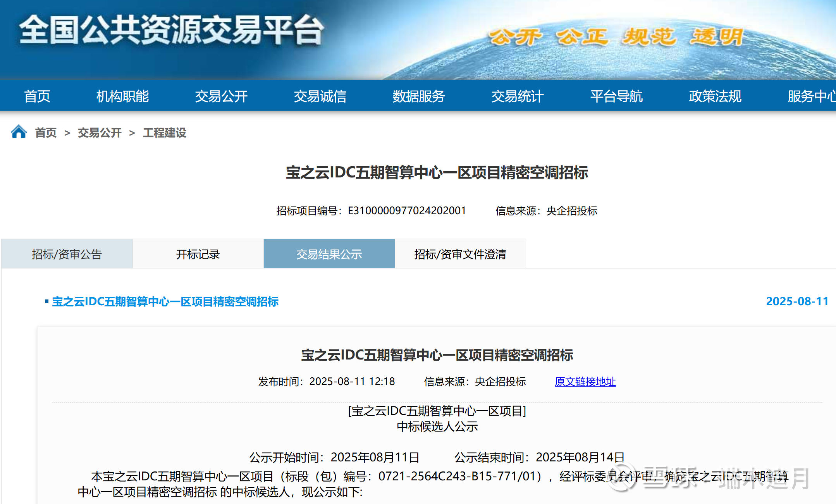Viewport: 836px width, 504px height.
Task: Open 机构职能 navigation menu
Action: (x=122, y=96)
